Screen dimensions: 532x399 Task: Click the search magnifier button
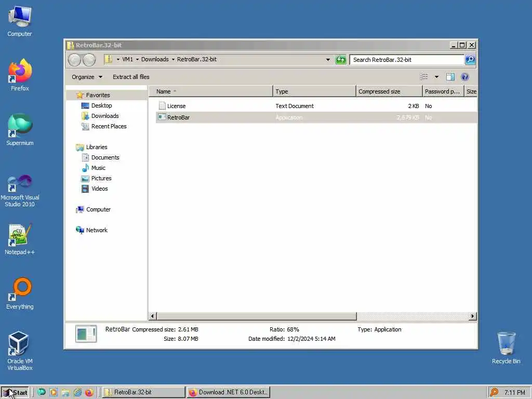(470, 60)
